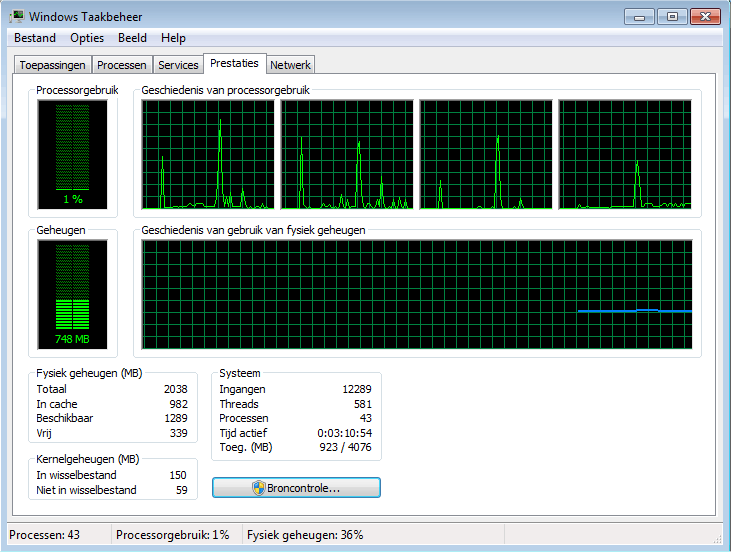This screenshot has height=552, width=731.
Task: Click the Systeem group label
Action: pyautogui.click(x=240, y=373)
